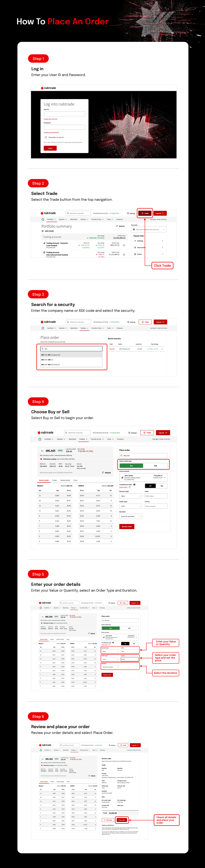Switch to the Market depth tab in Step 4
205x868 pixels.
tap(44, 480)
